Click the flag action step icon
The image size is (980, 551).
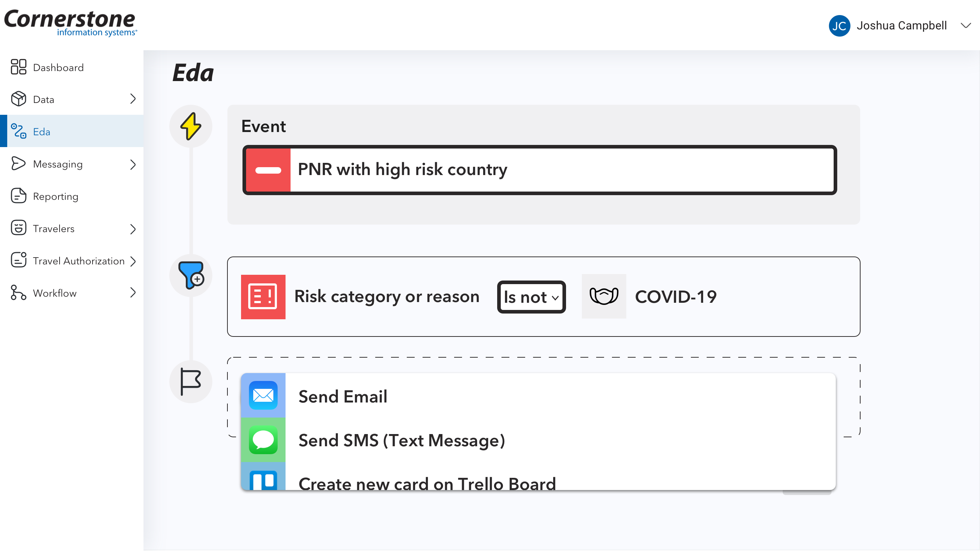[190, 382]
